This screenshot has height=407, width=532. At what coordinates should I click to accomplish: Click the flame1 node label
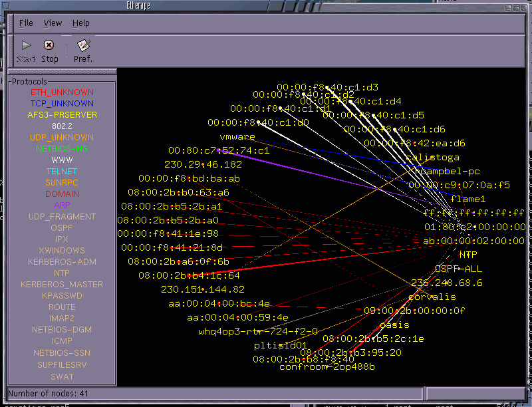pyautogui.click(x=468, y=199)
